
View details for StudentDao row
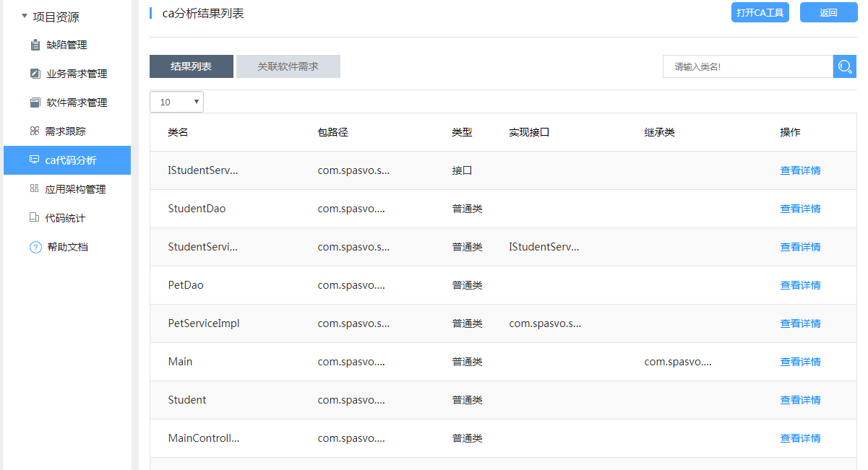pos(800,209)
